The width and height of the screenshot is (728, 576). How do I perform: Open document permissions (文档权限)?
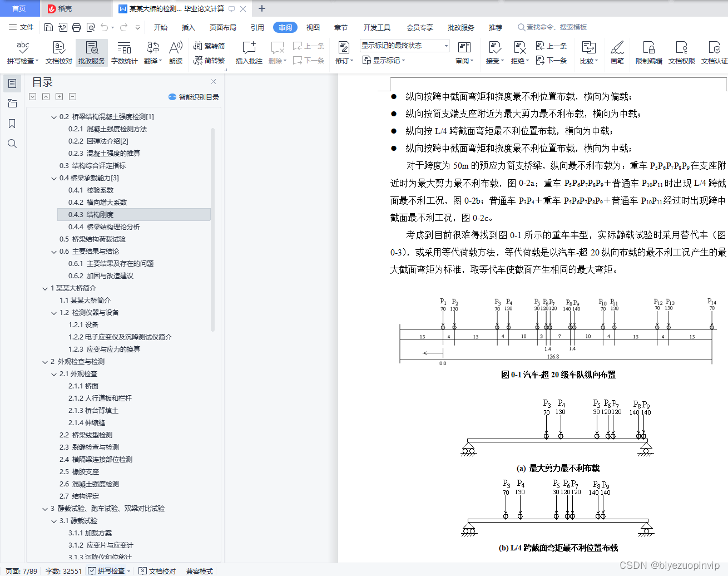[682, 53]
